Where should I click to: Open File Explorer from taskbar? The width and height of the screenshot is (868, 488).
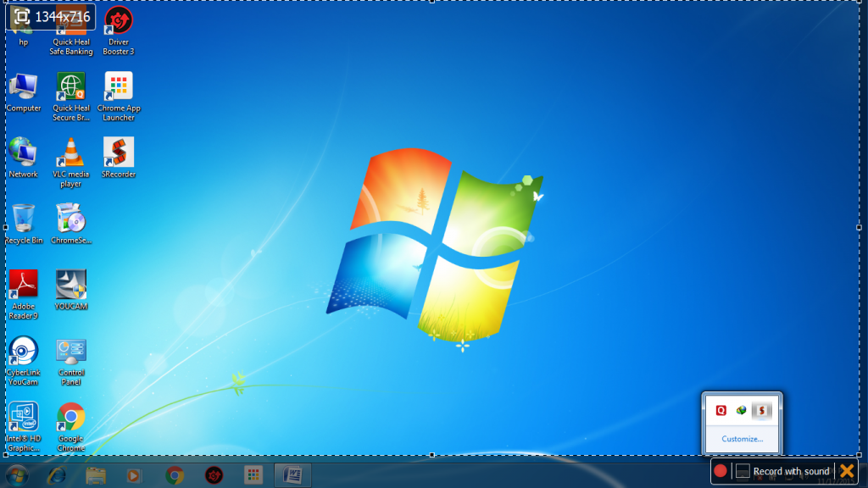(x=96, y=474)
